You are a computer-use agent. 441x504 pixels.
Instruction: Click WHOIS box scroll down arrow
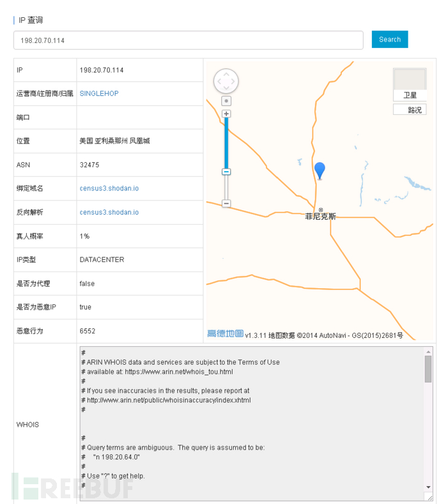coord(428,487)
